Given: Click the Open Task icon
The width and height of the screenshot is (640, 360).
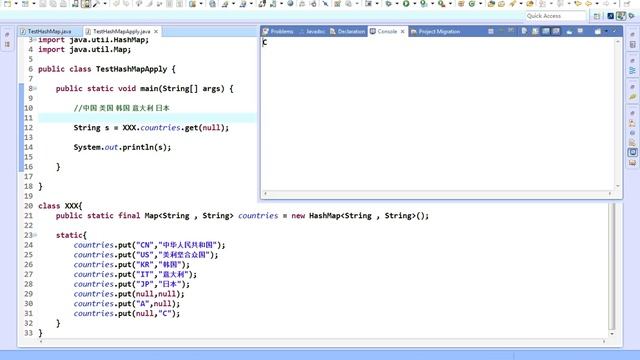Looking at the screenshot, I should click(x=501, y=4).
